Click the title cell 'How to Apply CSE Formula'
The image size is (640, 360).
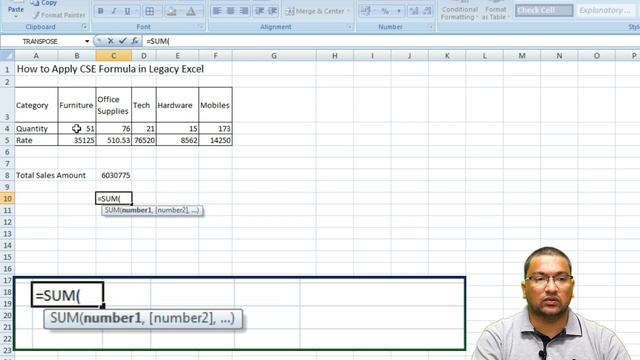[x=110, y=69]
